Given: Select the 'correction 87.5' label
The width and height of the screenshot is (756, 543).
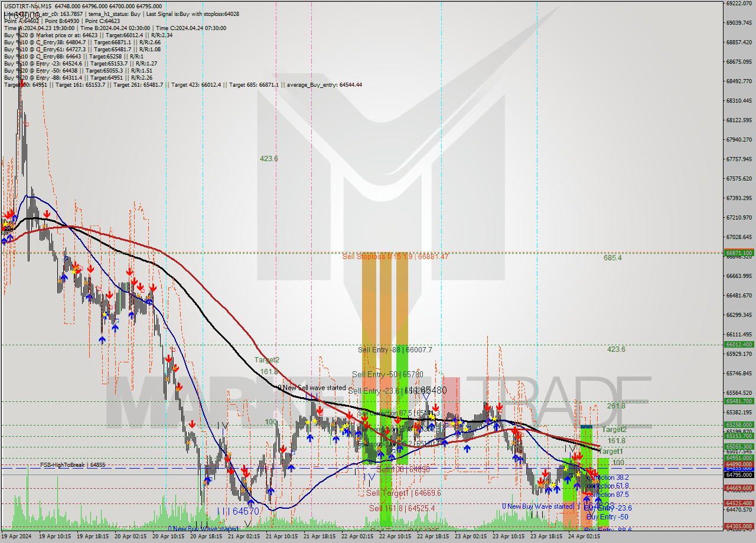Looking at the screenshot, I should coord(607,495).
